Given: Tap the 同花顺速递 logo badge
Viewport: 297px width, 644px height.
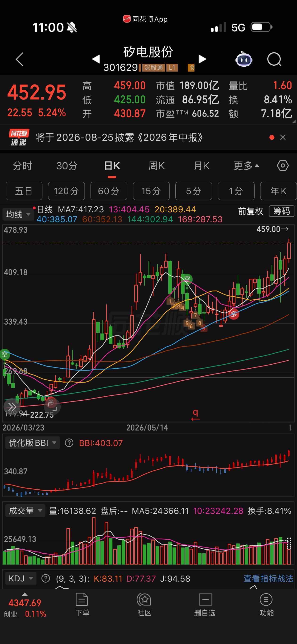Looking at the screenshot, I should pyautogui.click(x=19, y=137).
